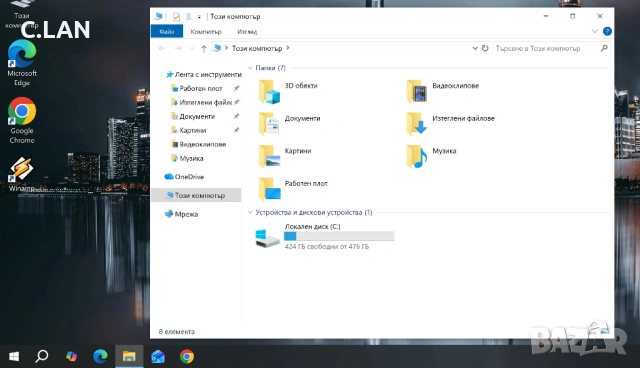This screenshot has height=368, width=640.
Task: Select Мрежа in the navigation pane
Action: [x=181, y=214]
